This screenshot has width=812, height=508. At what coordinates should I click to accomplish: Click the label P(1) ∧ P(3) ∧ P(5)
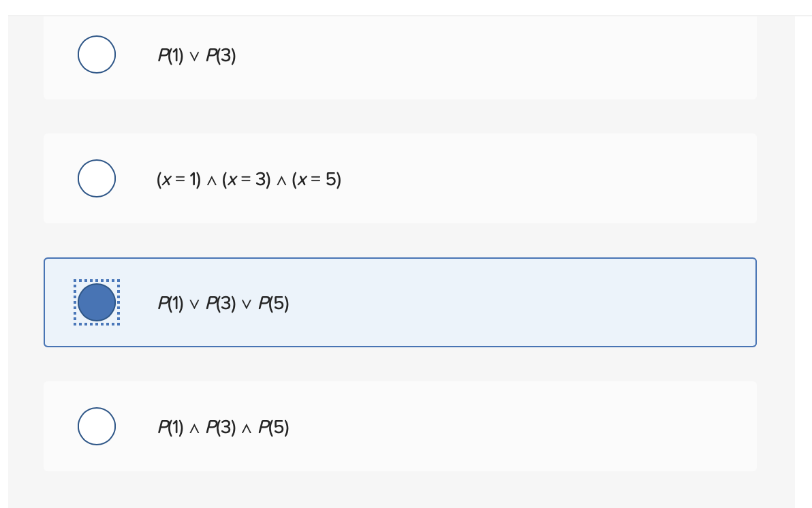[x=223, y=427]
